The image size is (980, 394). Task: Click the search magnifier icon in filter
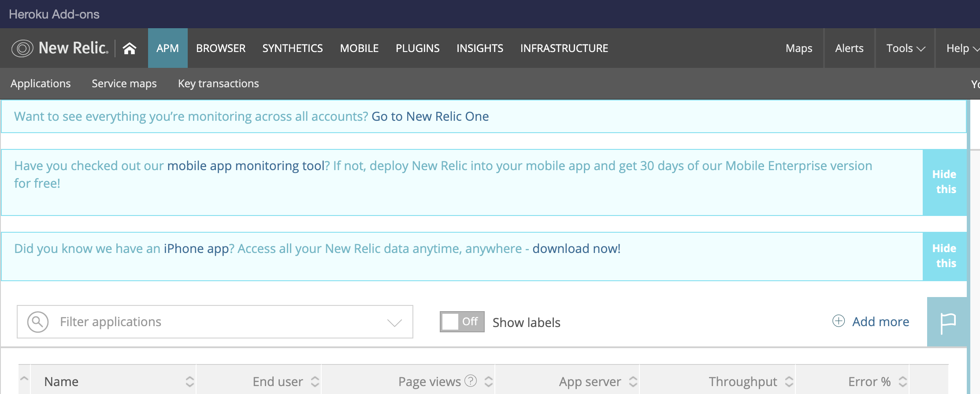38,322
